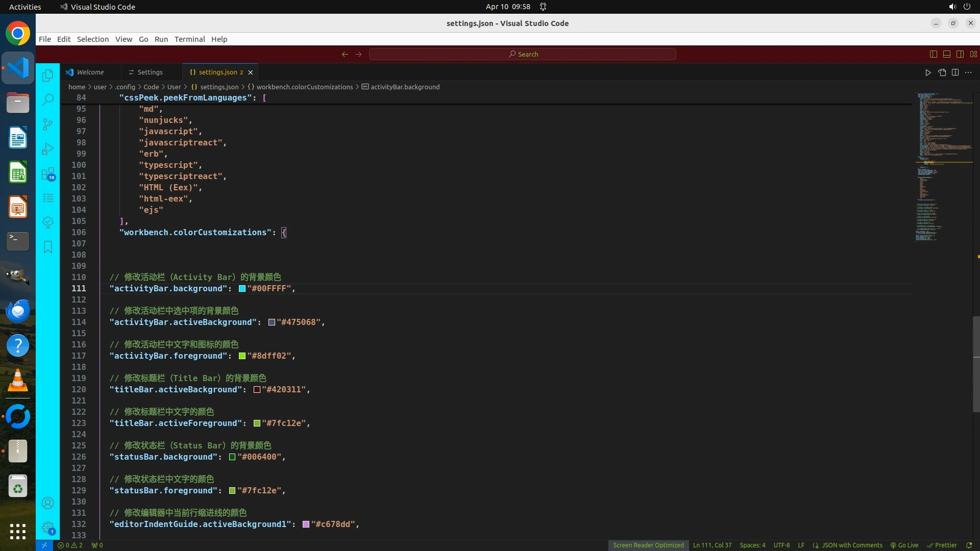Click the Manage gear icon
Image resolution: width=980 pixels, height=551 pixels.
tap(48, 528)
